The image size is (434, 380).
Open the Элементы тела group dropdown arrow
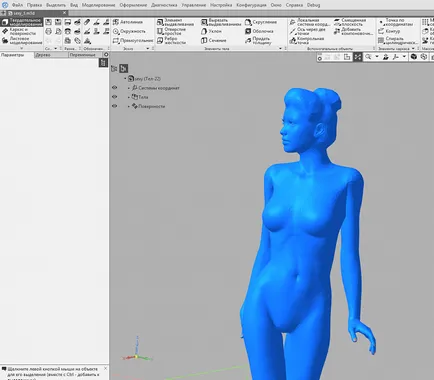[x=280, y=49]
